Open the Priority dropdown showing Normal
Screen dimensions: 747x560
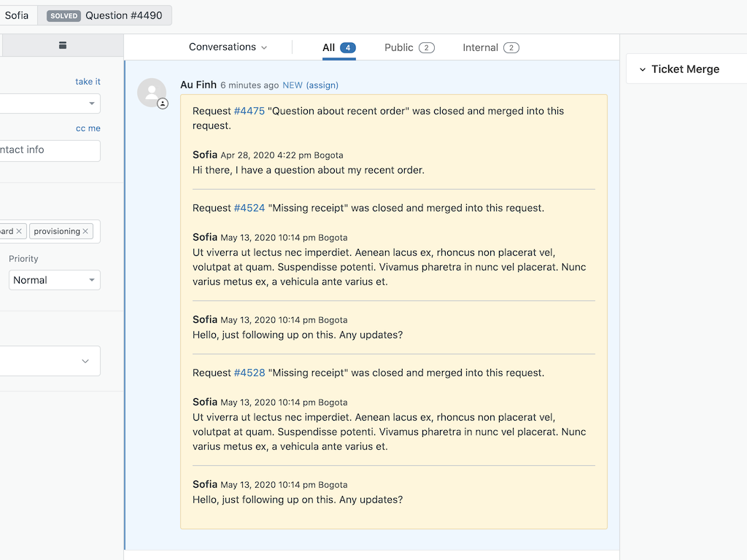54,279
